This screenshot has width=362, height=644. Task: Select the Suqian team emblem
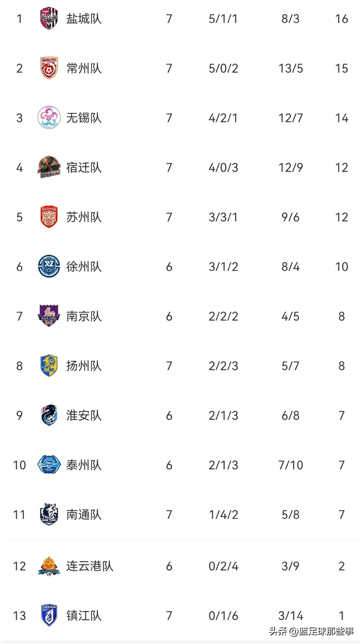click(x=49, y=167)
